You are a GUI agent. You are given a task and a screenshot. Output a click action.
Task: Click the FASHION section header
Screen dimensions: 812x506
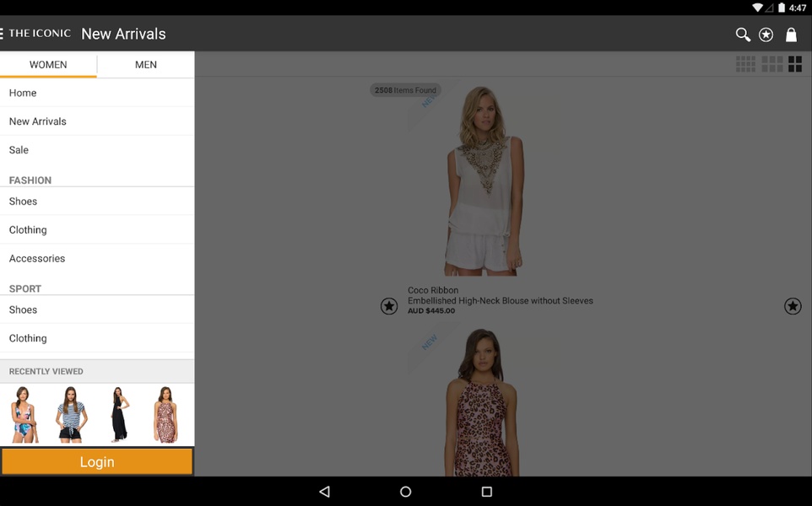[x=30, y=180]
